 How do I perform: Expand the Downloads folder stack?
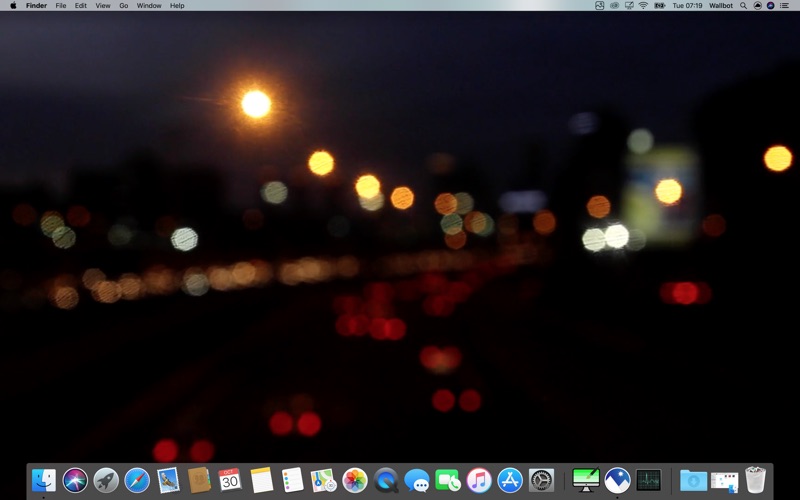pos(693,480)
